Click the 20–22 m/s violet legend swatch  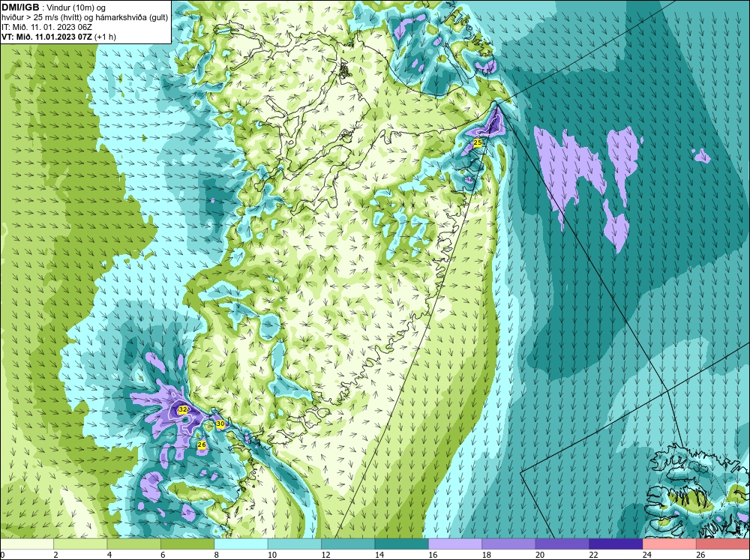pos(562,544)
